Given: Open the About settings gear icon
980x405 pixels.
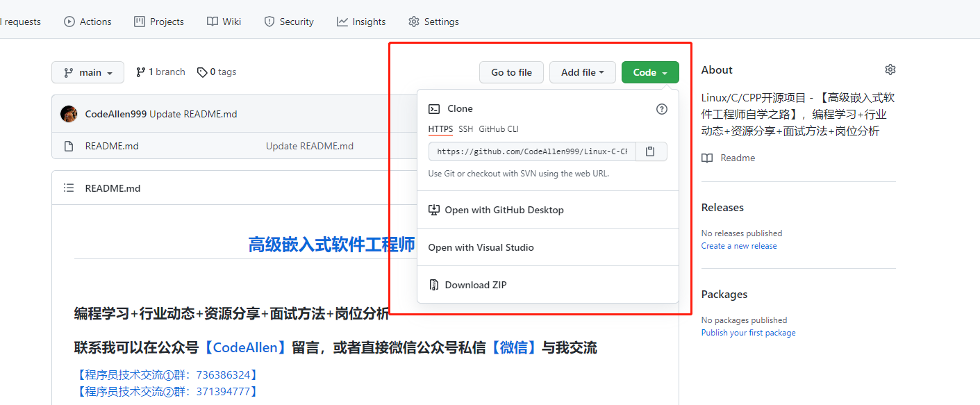Looking at the screenshot, I should point(890,69).
